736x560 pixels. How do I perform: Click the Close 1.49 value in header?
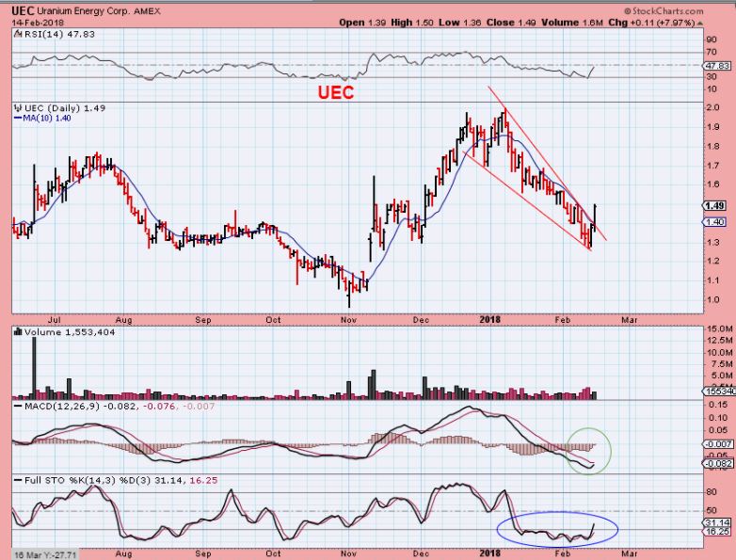click(x=511, y=23)
